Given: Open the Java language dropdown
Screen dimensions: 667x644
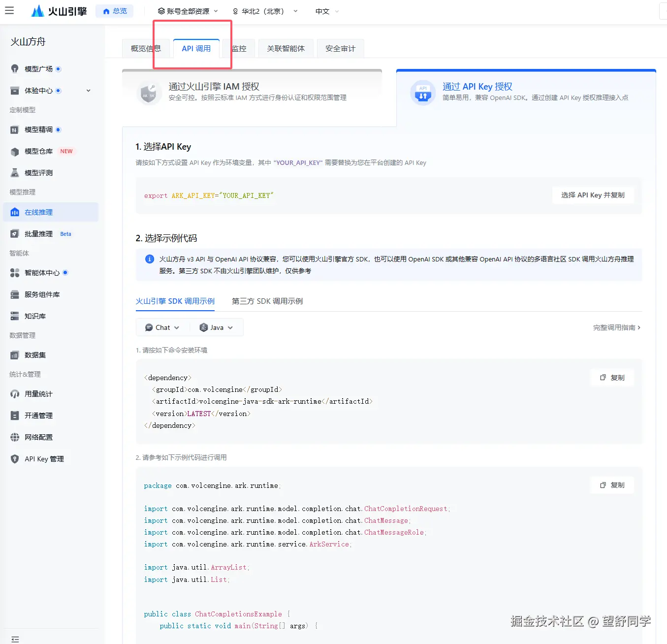Looking at the screenshot, I should point(216,327).
